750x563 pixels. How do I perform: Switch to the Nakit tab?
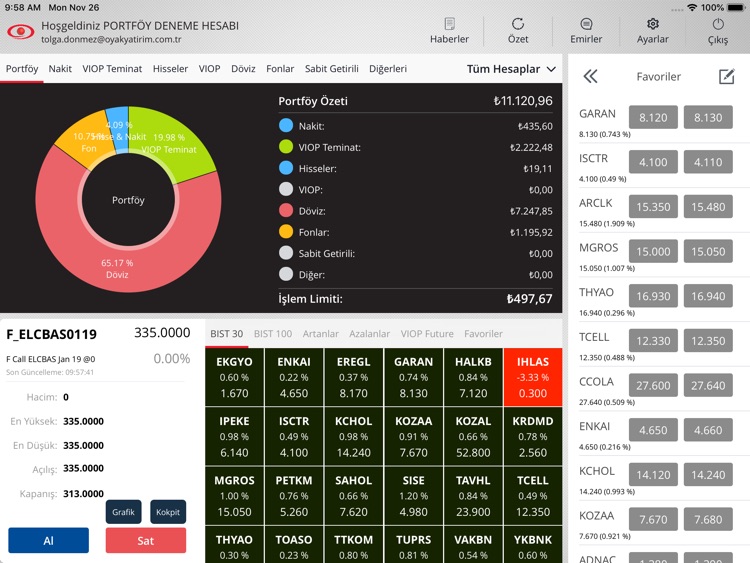point(60,69)
